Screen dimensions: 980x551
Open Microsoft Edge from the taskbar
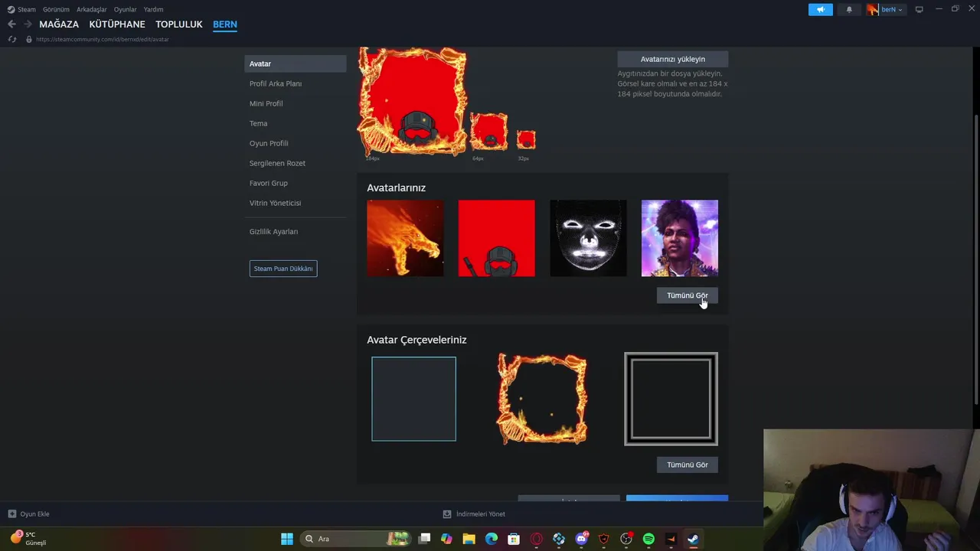[x=492, y=539]
